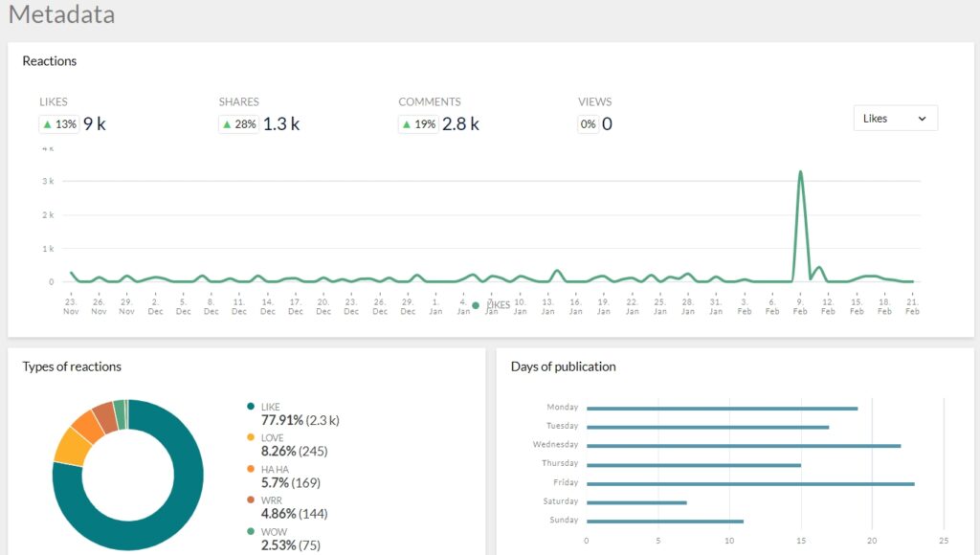Toggle the WOW legend entry 2.53%

(x=283, y=539)
